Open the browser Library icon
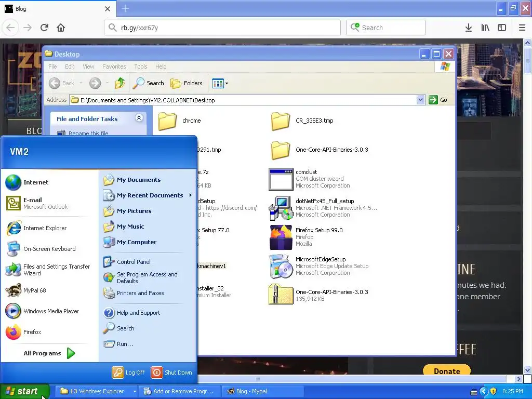 coord(485,28)
